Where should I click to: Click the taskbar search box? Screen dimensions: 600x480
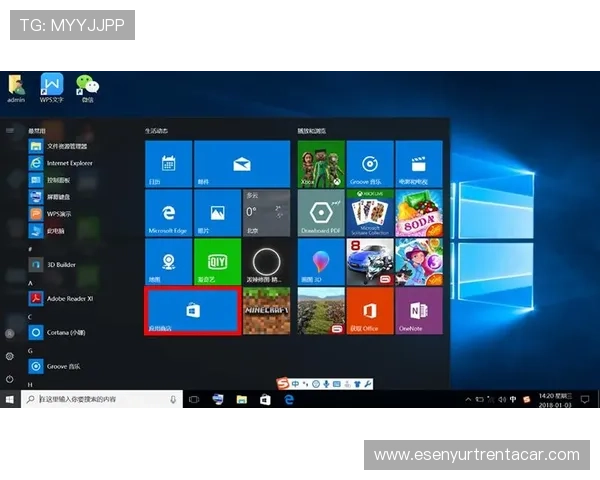point(102,399)
